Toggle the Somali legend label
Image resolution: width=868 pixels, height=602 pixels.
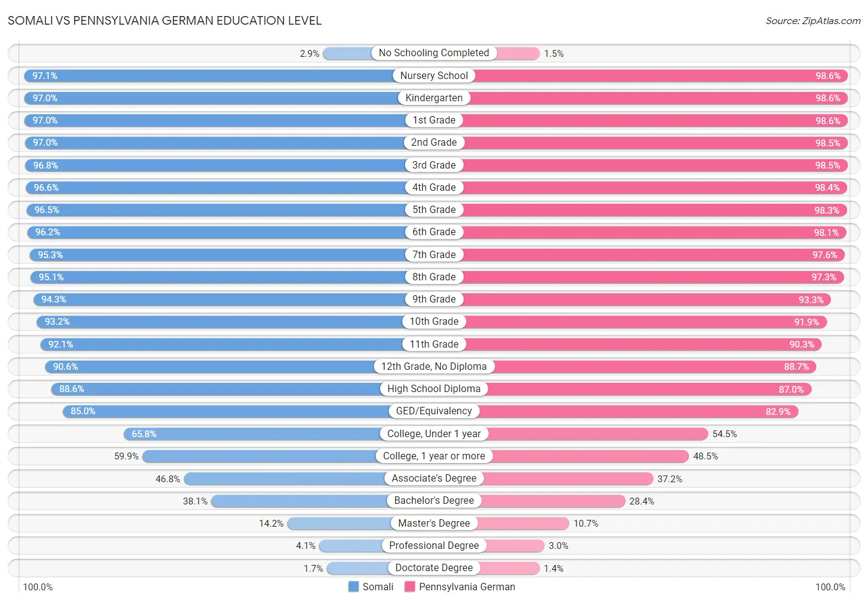tap(378, 587)
